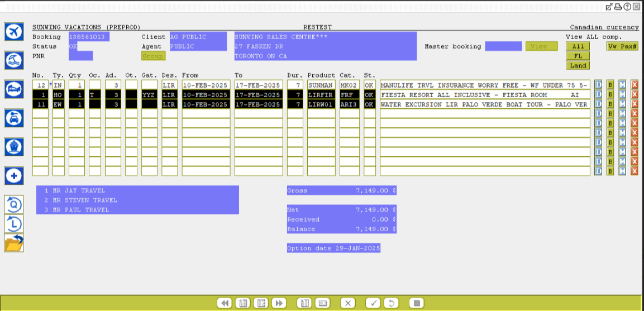This screenshot has height=311, width=644.
Task: Click the Group button
Action: pyautogui.click(x=153, y=56)
